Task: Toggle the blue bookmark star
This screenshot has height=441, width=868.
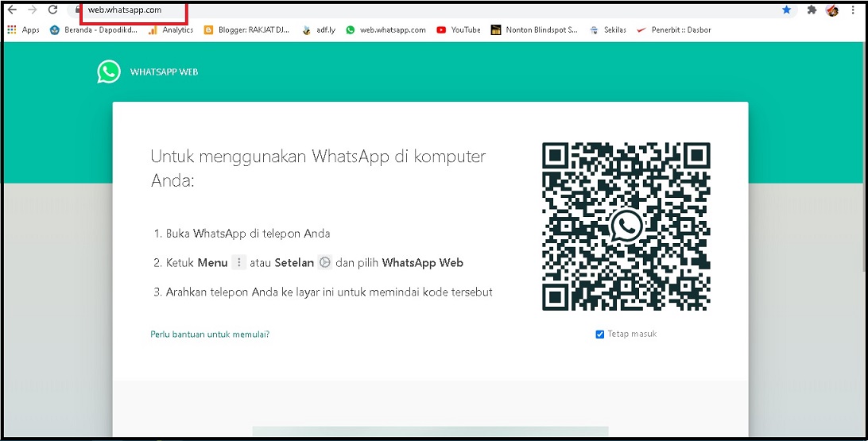Action: 787,10
